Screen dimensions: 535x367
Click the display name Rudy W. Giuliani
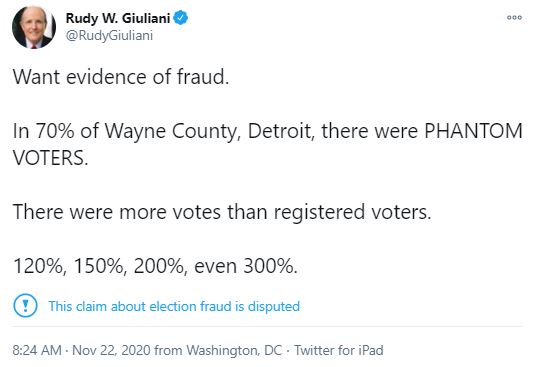(x=118, y=18)
